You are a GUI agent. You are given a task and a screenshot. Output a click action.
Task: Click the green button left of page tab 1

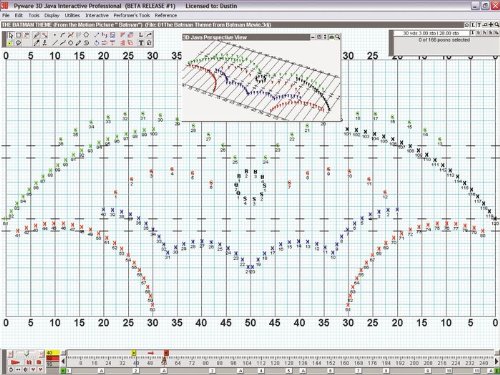point(62,371)
